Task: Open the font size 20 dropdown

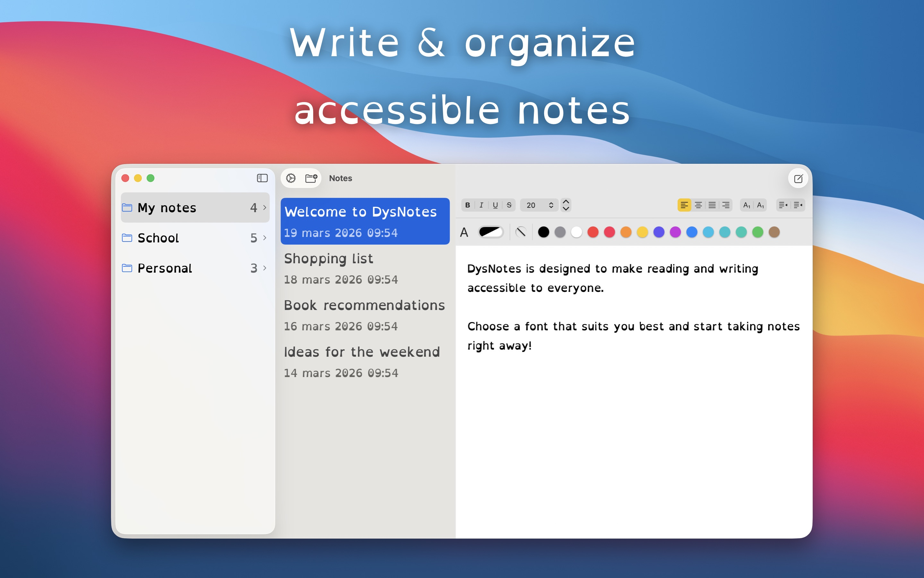Action: pyautogui.click(x=539, y=205)
